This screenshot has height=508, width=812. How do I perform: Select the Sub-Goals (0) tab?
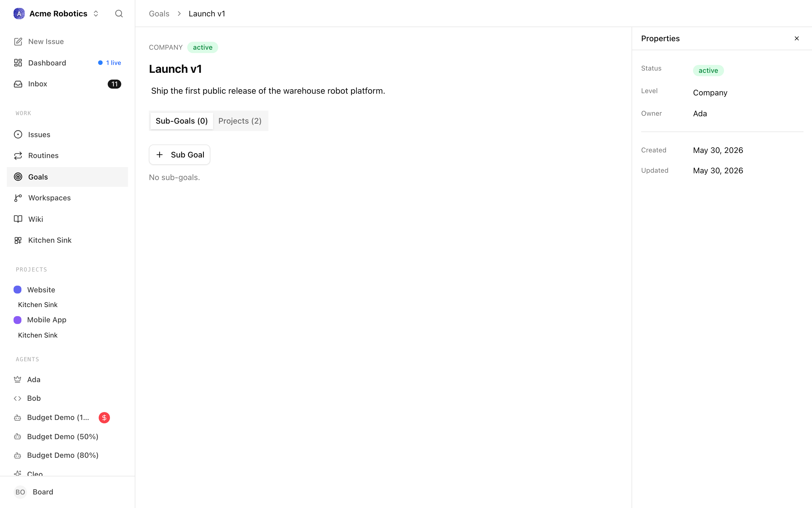click(182, 121)
